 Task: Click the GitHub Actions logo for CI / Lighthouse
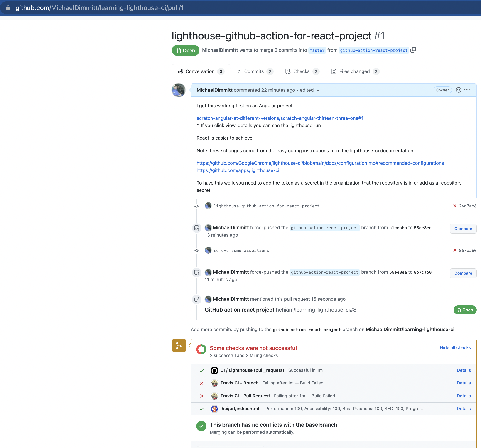(x=214, y=370)
